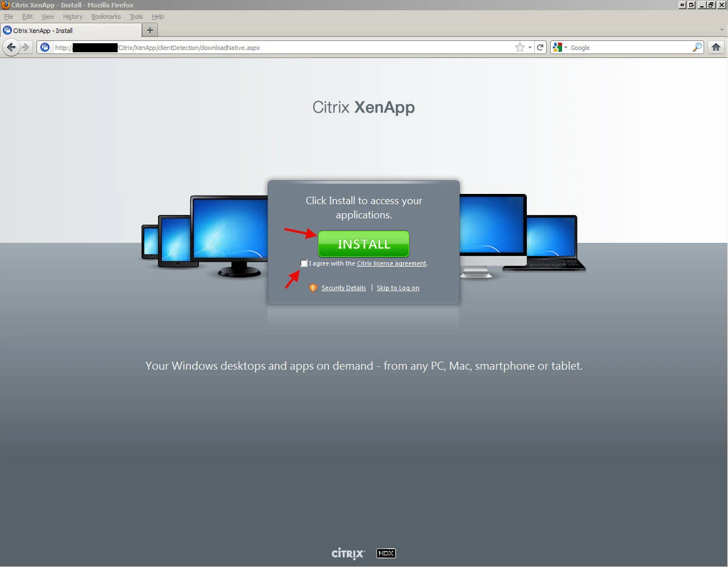Select the Citrix XenApp - Install tab

tap(71, 31)
